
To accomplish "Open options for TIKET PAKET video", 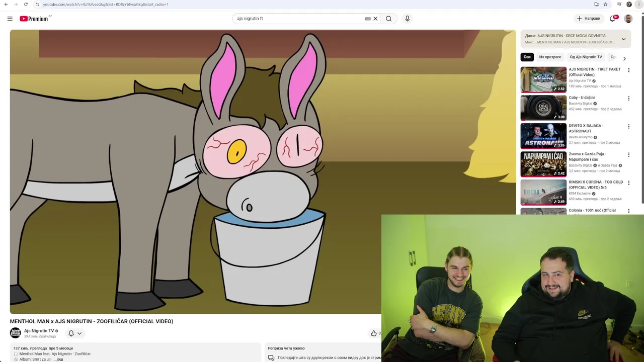I will [x=628, y=70].
